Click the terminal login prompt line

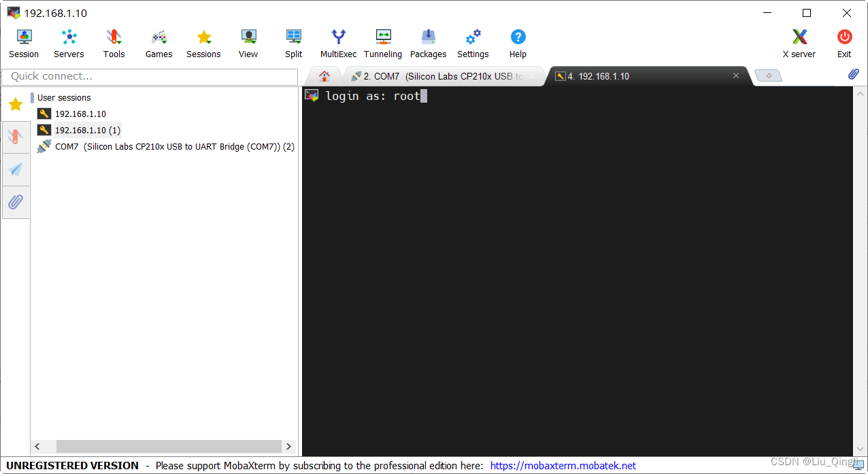[373, 96]
